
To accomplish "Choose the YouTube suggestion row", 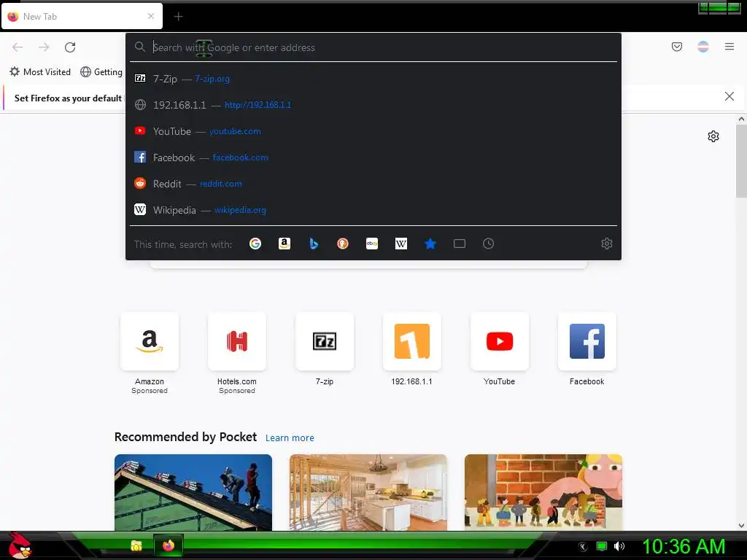I will pyautogui.click(x=373, y=131).
